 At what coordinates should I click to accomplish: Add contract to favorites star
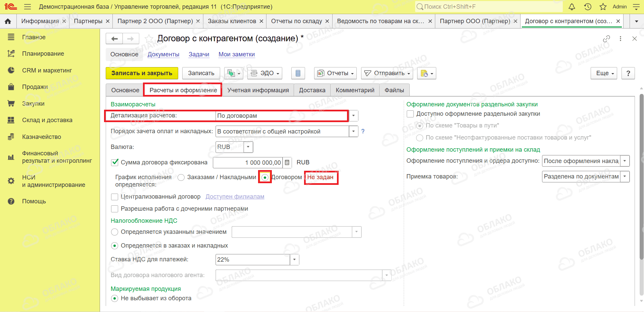(x=149, y=39)
